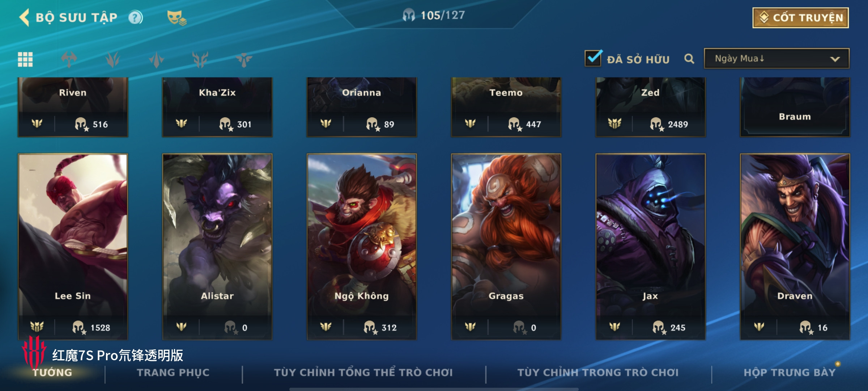The height and width of the screenshot is (391, 868).
Task: Open the help question mark icon
Action: [x=136, y=17]
